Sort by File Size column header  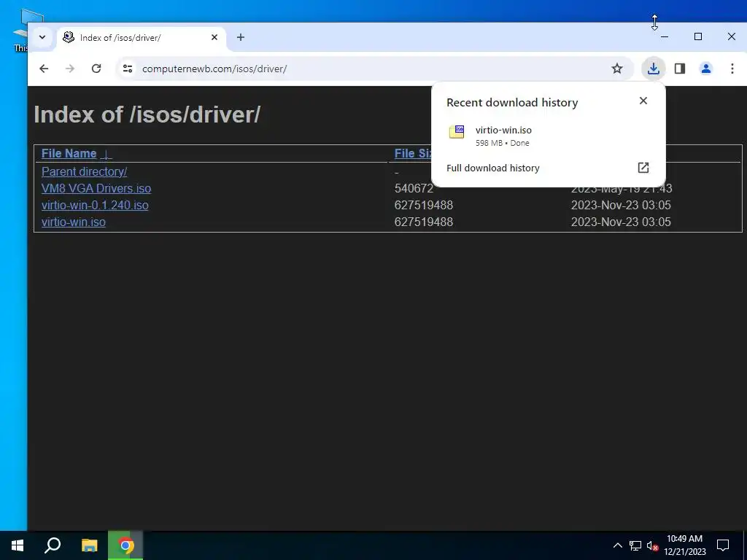click(413, 153)
